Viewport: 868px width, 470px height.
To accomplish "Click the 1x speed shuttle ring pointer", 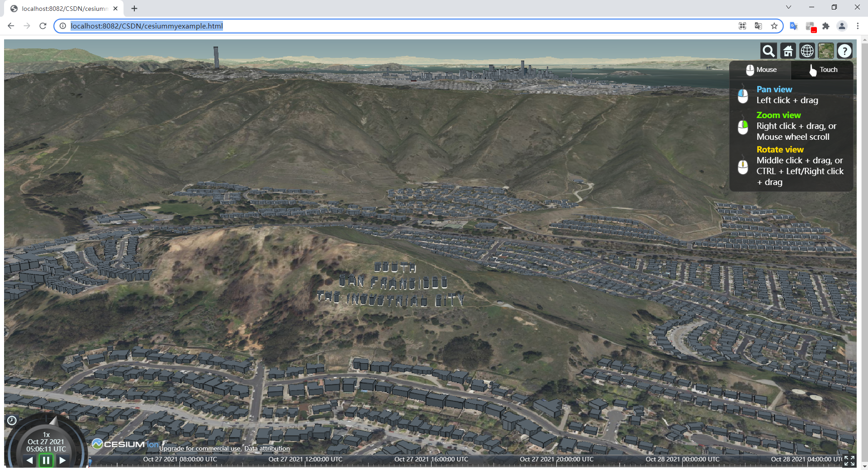I will coord(54,421).
